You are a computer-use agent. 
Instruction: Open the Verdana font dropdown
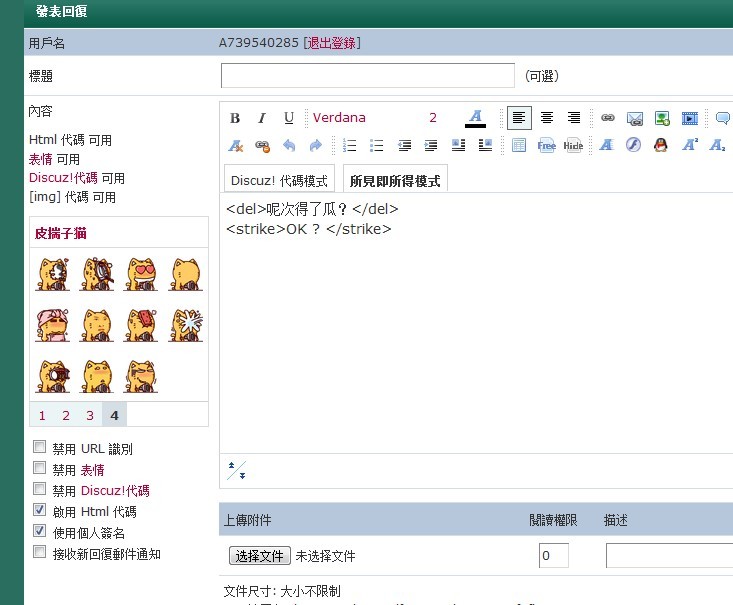pos(339,117)
